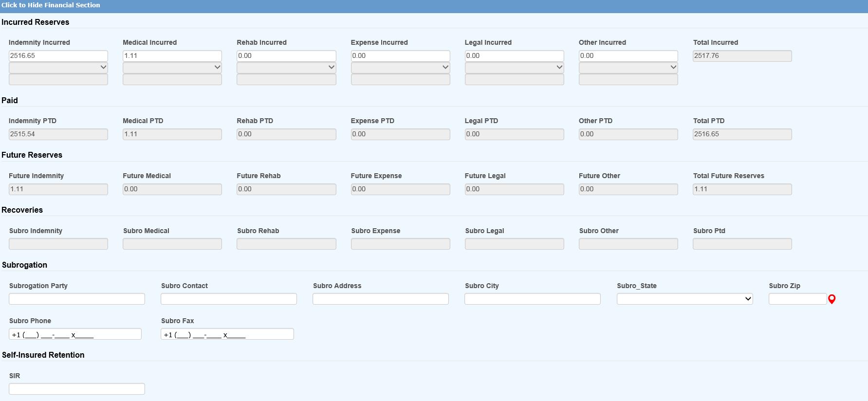The height and width of the screenshot is (401, 868).
Task: Expand the dropdown under Rehab Incurred
Action: (x=286, y=68)
